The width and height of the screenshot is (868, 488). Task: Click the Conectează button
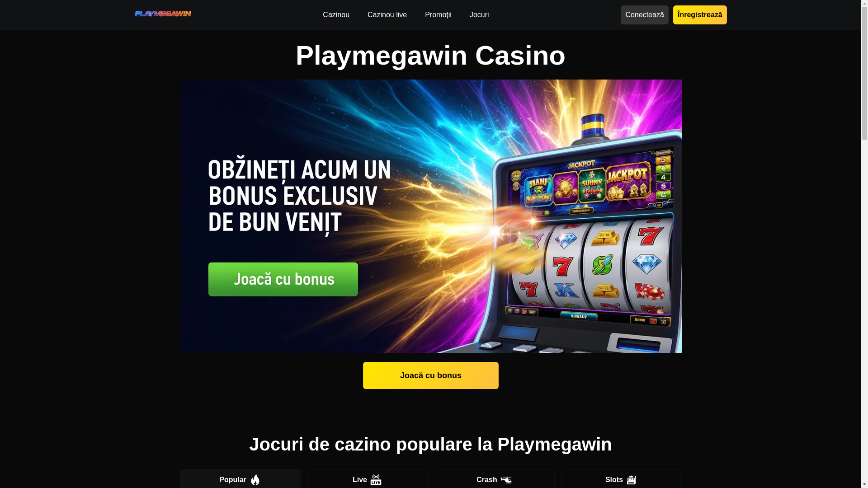644,15
